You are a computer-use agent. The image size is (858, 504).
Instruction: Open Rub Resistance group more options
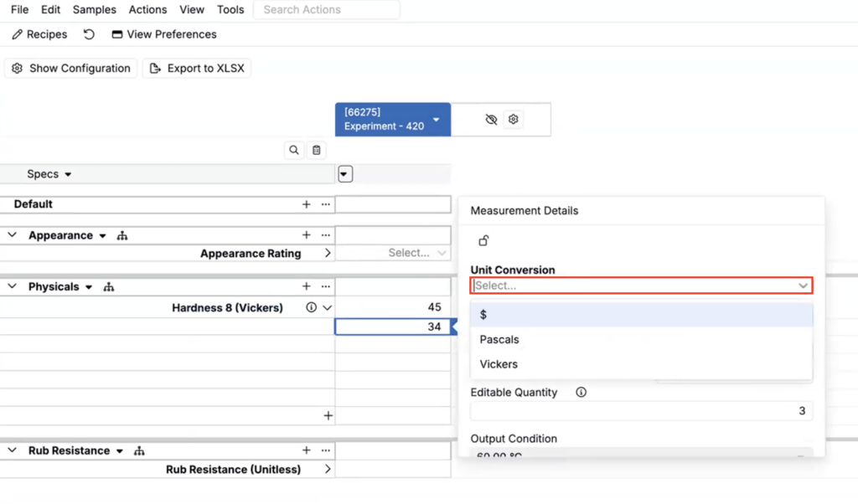coord(326,450)
